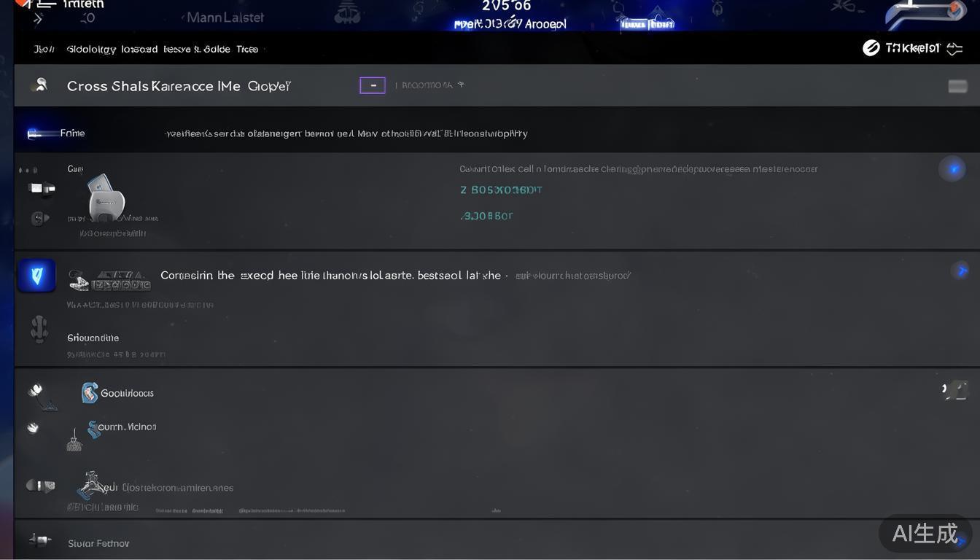Image resolution: width=980 pixels, height=560 pixels.
Task: Open the MannLalstet tab
Action: (x=225, y=17)
